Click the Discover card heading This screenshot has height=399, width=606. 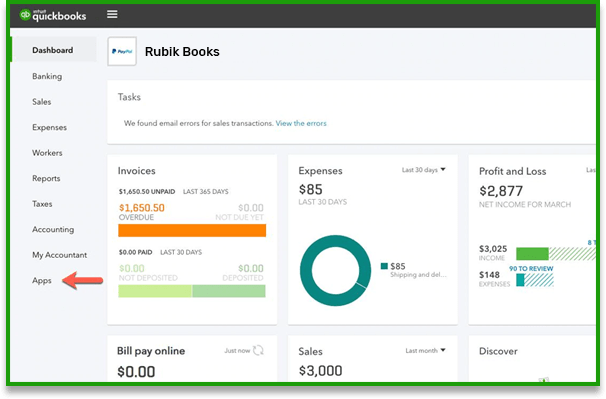pyautogui.click(x=498, y=351)
